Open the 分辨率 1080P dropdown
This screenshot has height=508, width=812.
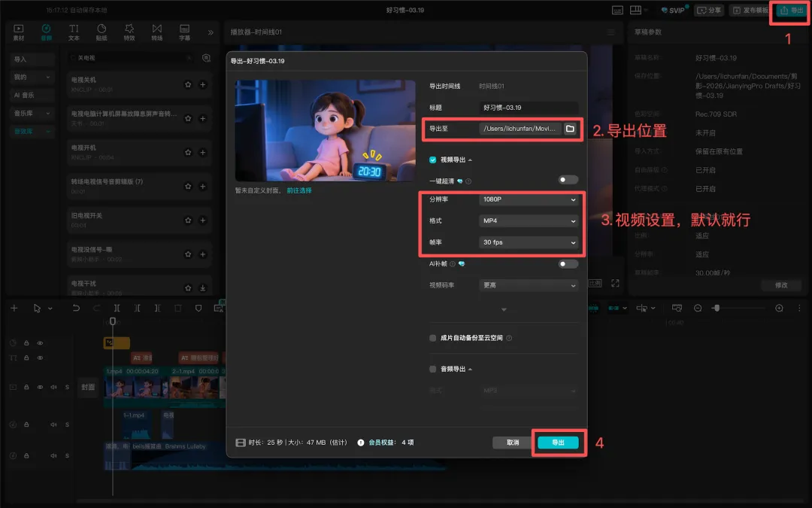tap(529, 199)
